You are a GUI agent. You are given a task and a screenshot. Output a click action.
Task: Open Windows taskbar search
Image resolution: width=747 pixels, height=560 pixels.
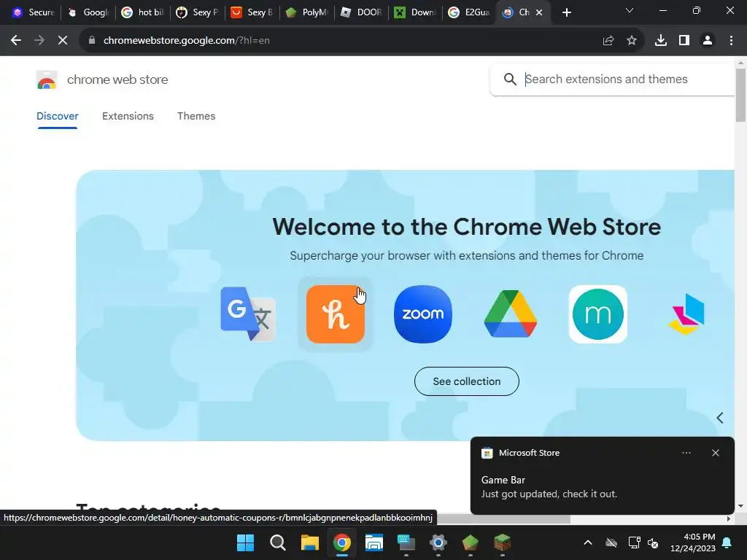(x=278, y=542)
